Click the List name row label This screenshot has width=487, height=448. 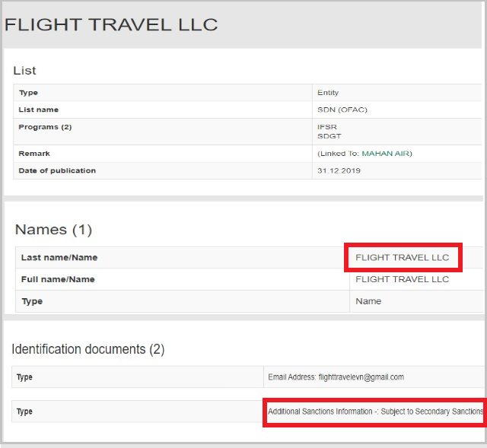(x=39, y=110)
